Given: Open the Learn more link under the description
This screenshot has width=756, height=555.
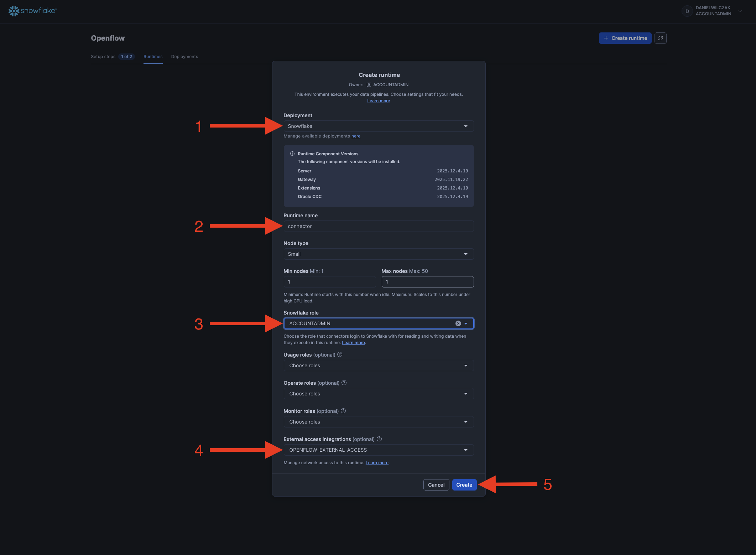Looking at the screenshot, I should (x=378, y=100).
